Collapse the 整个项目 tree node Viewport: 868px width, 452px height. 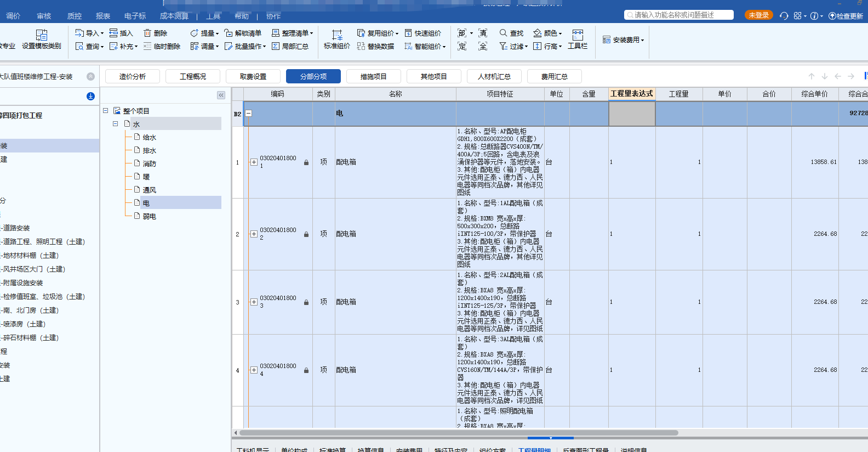tap(106, 111)
